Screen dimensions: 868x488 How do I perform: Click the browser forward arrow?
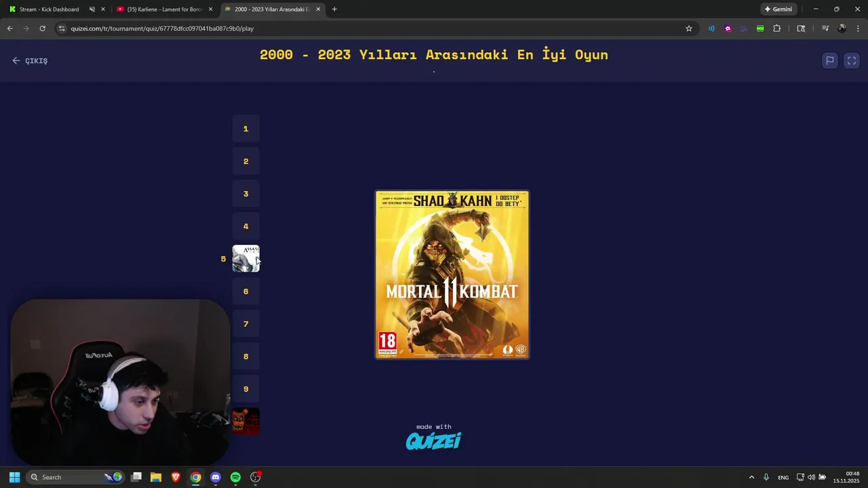tap(26, 28)
